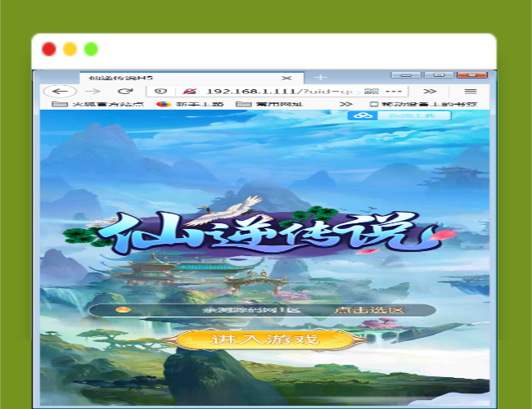Go back using the browser back arrow
Image resolution: width=532 pixels, height=409 pixels.
(60, 92)
